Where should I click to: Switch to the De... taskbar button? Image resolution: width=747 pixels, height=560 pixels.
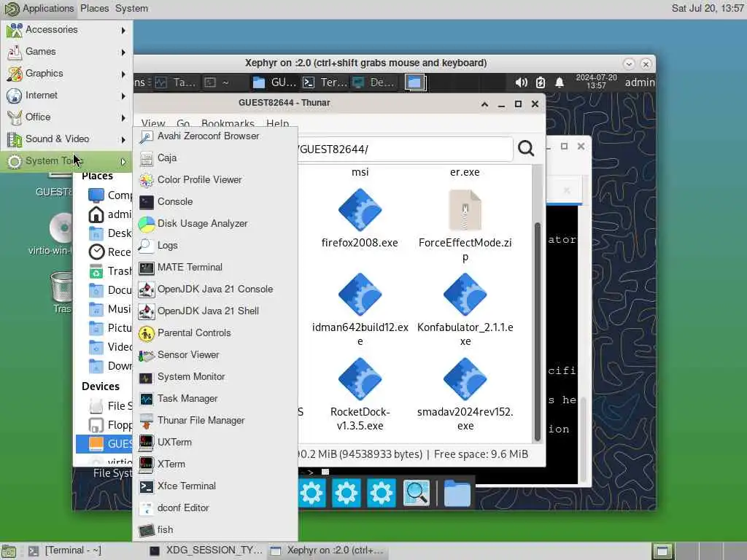point(374,82)
